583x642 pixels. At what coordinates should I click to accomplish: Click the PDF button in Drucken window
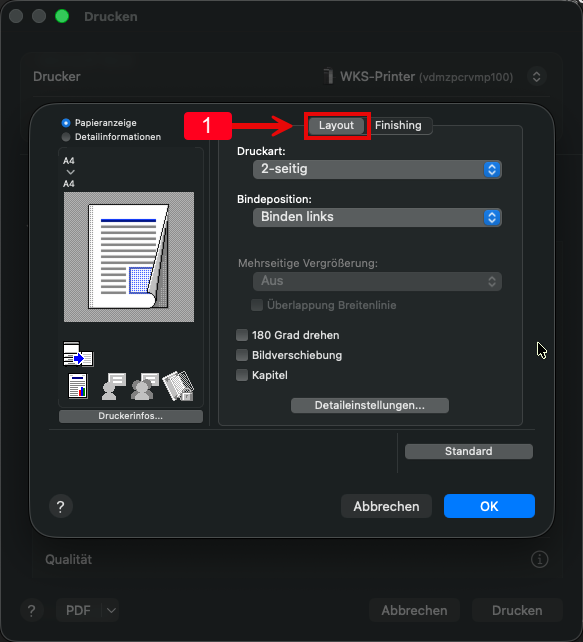click(x=78, y=610)
